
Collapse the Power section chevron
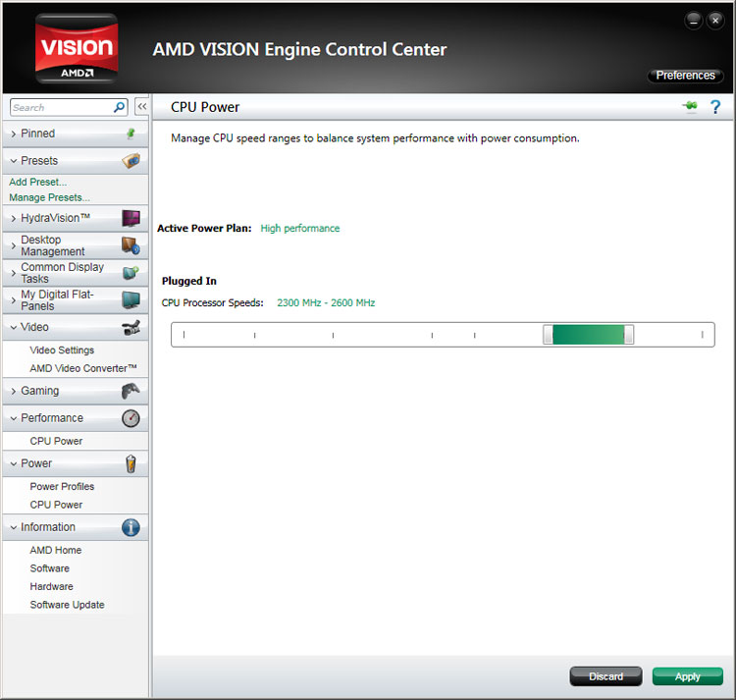[13, 463]
